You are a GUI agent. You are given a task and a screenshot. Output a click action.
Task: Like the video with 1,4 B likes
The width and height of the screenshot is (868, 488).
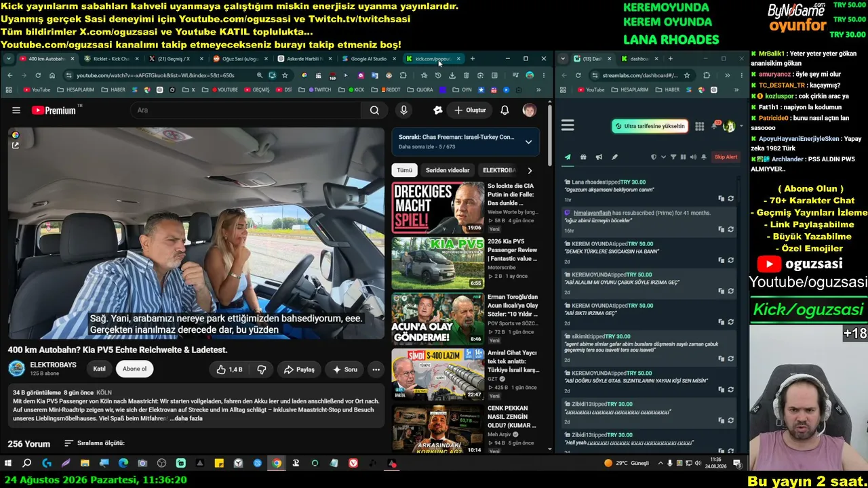229,369
